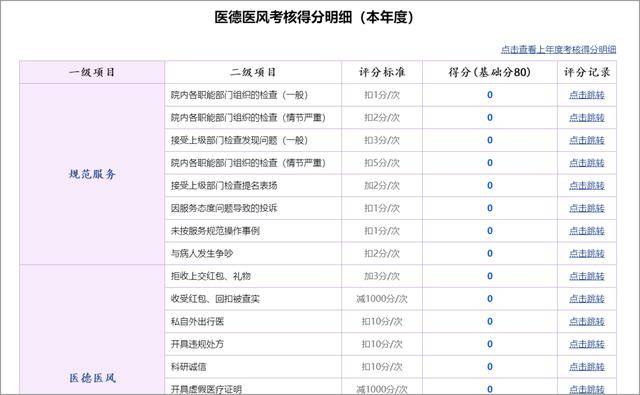Open 点击跳转 for 因服务态度问题导致的投诉
This screenshot has height=395, width=640.
tap(587, 209)
